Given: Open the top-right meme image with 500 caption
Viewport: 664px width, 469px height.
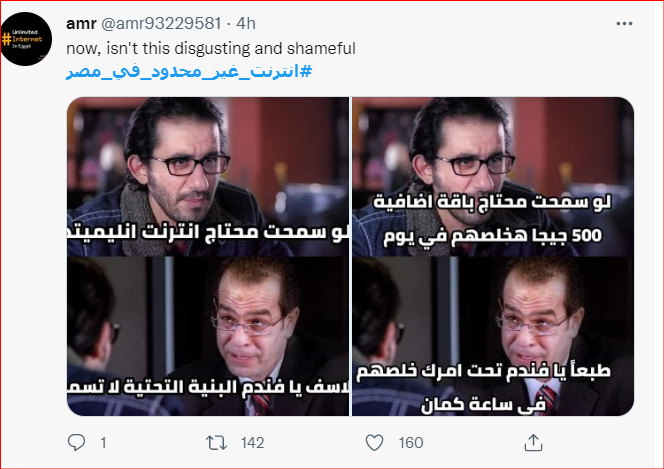Looking at the screenshot, I should [493, 177].
